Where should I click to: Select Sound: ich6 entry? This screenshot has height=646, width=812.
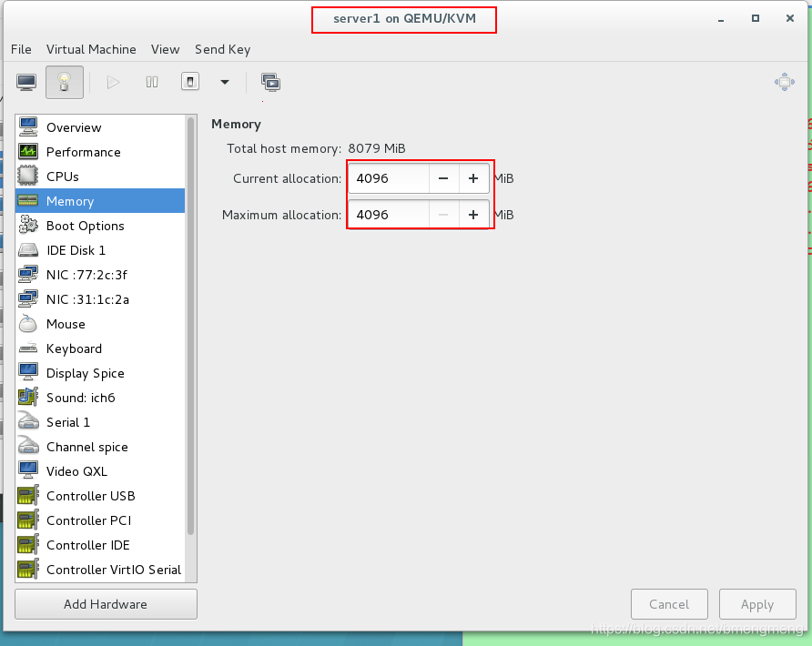100,398
